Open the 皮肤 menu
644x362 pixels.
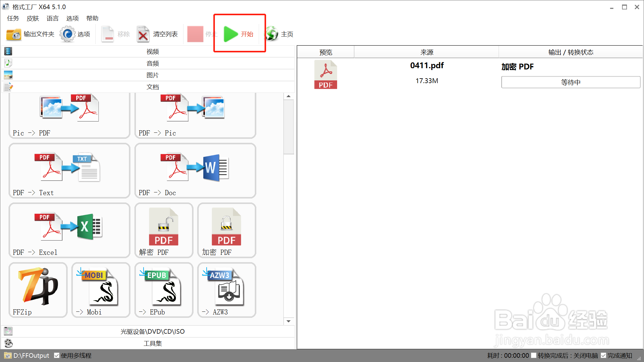[33, 18]
